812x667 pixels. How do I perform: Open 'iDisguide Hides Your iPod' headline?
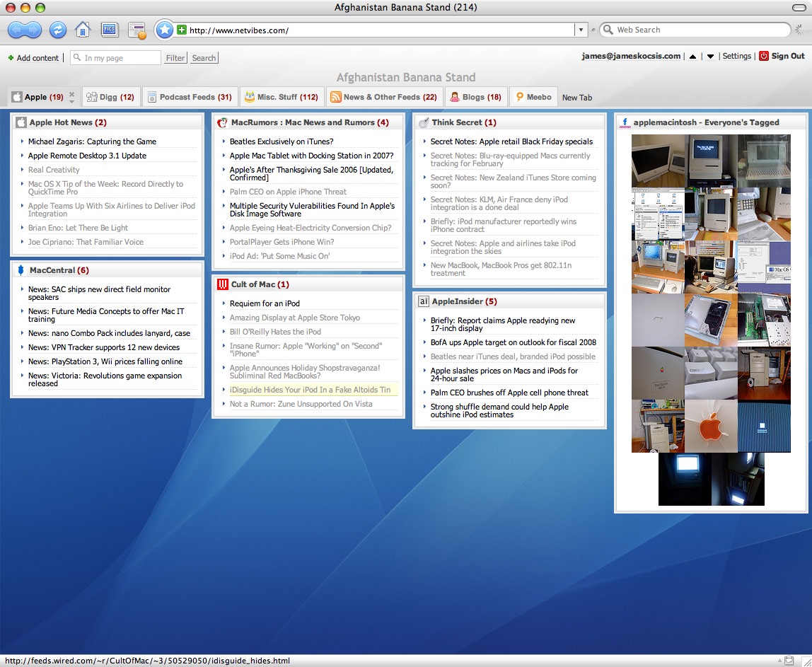click(x=310, y=390)
